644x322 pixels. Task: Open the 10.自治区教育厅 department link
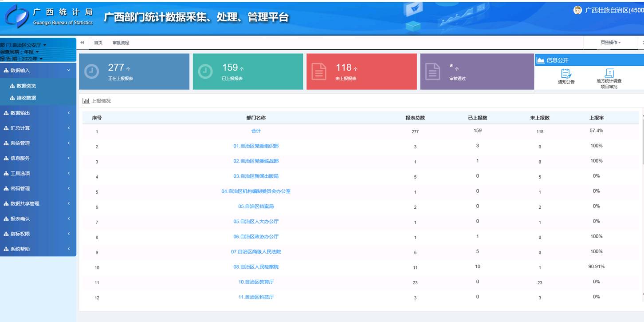coord(256,282)
